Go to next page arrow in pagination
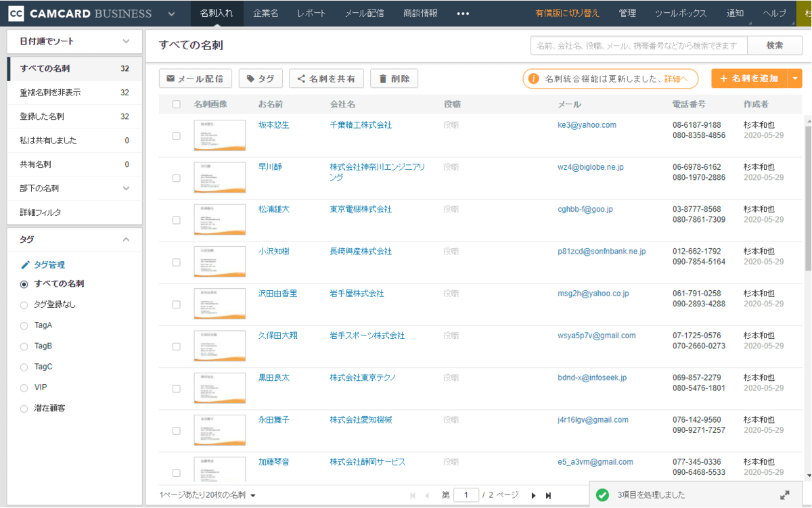This screenshot has width=812, height=508. coord(533,496)
